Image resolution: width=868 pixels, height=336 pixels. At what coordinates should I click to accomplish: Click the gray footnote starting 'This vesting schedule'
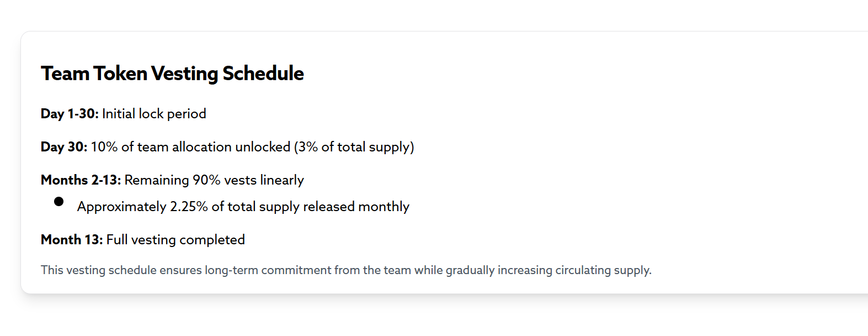coord(346,270)
